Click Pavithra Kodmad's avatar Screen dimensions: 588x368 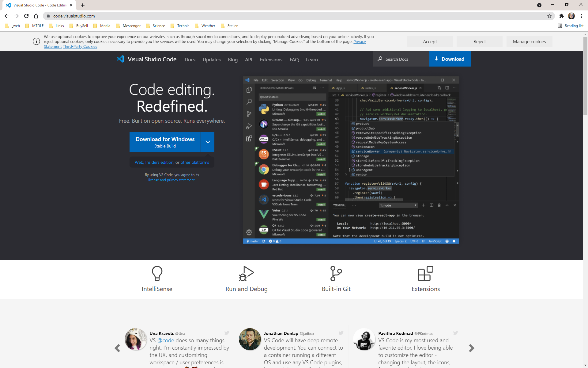coord(364,339)
